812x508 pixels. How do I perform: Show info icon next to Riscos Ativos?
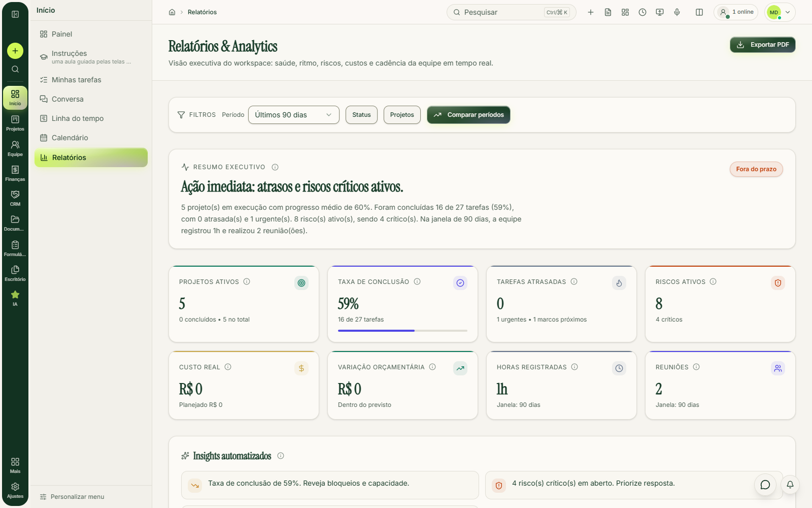coord(713,281)
